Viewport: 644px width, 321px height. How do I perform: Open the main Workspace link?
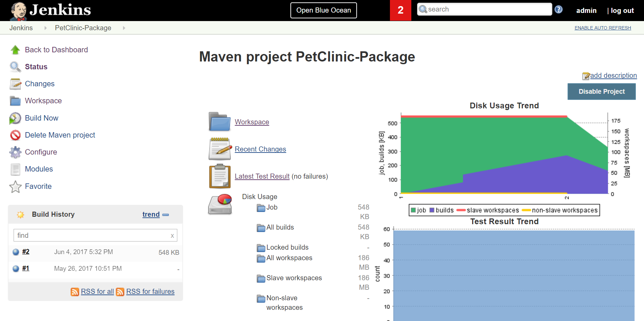252,122
